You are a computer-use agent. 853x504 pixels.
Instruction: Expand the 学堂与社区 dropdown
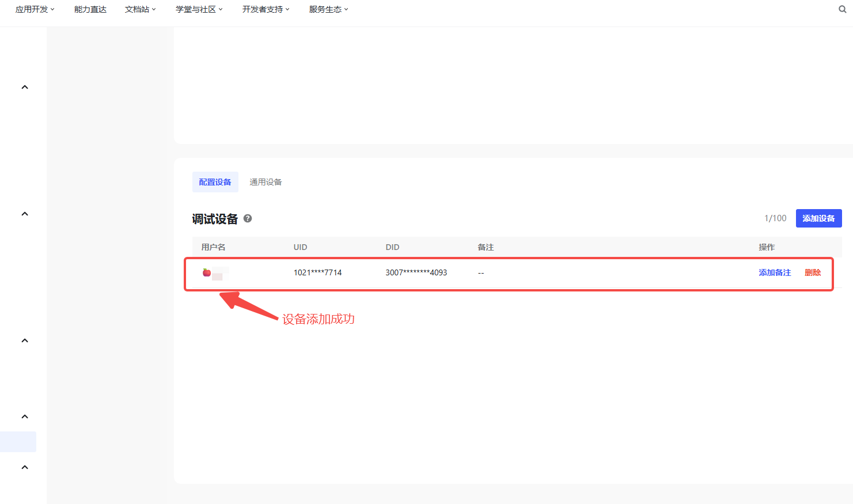[x=199, y=9]
